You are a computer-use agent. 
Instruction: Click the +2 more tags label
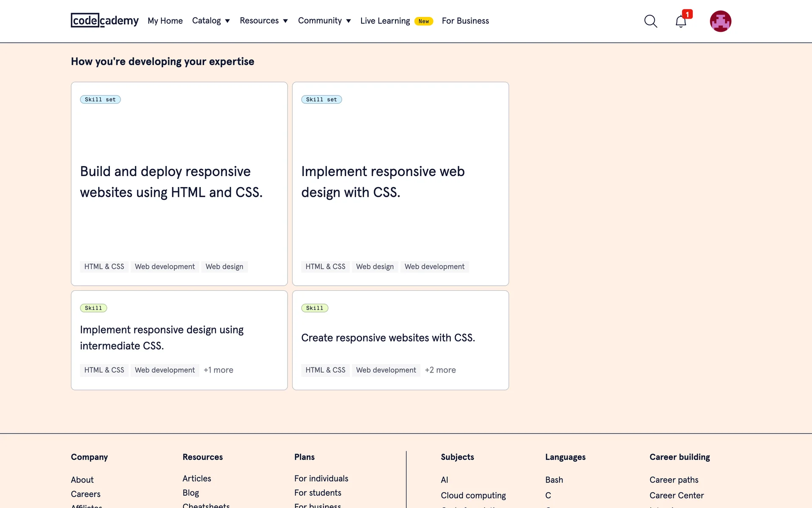pos(440,370)
